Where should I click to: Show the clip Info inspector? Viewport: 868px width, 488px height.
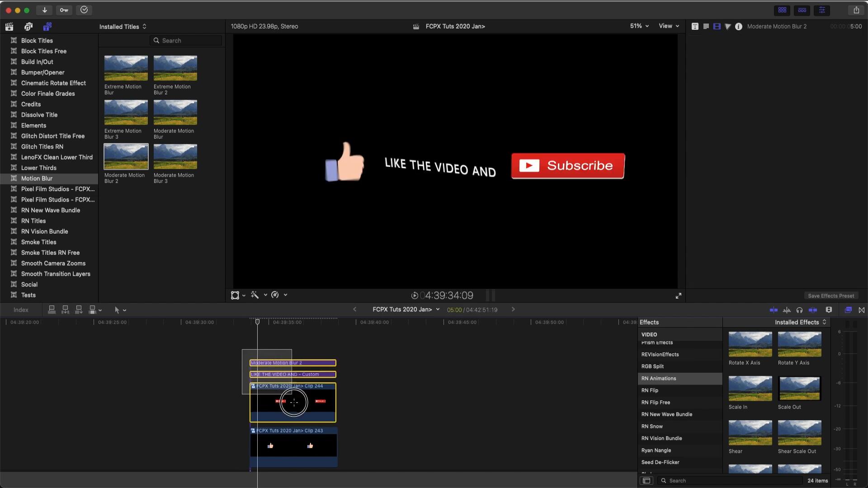[738, 26]
